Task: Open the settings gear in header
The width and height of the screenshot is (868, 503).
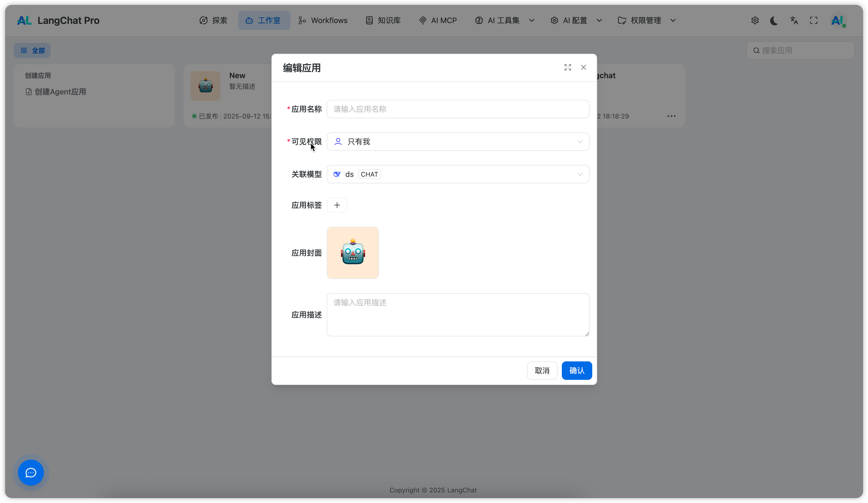Action: click(x=755, y=21)
